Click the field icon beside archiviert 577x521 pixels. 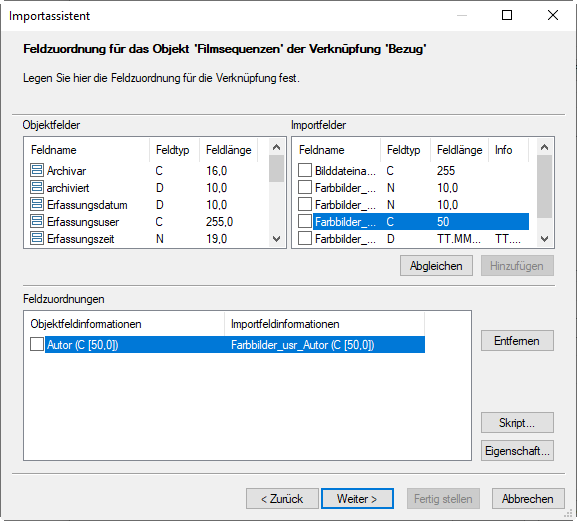37,187
